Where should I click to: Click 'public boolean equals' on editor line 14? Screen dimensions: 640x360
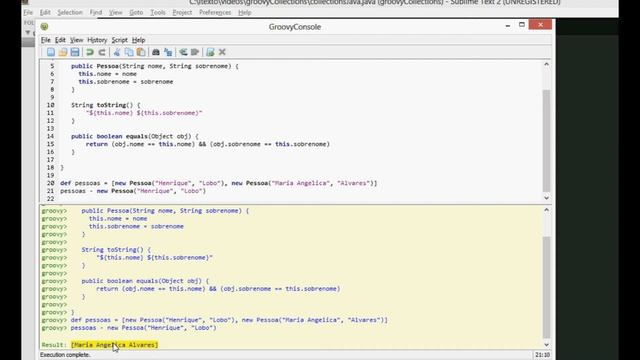click(x=109, y=136)
